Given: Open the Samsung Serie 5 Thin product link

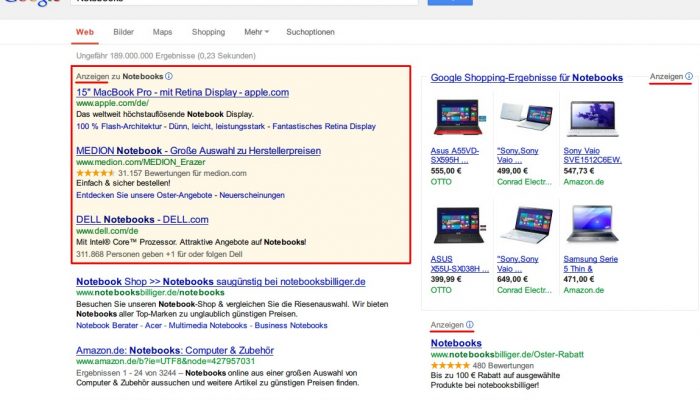Looking at the screenshot, I should 590,264.
